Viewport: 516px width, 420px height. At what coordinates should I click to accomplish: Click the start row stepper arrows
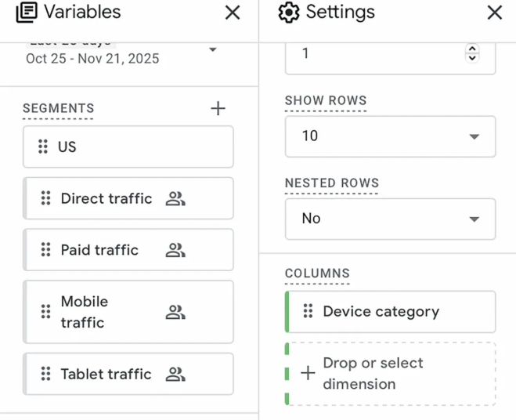[x=471, y=53]
